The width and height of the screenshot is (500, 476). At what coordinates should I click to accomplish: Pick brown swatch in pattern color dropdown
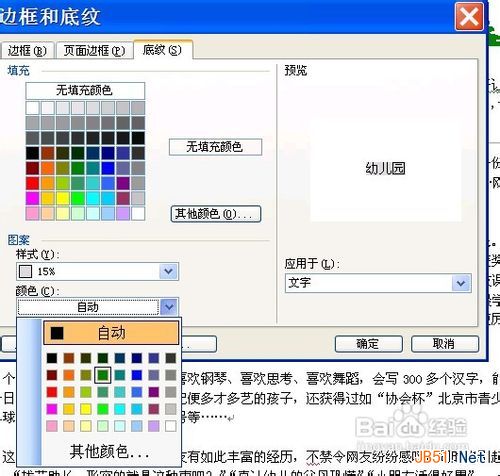69,358
